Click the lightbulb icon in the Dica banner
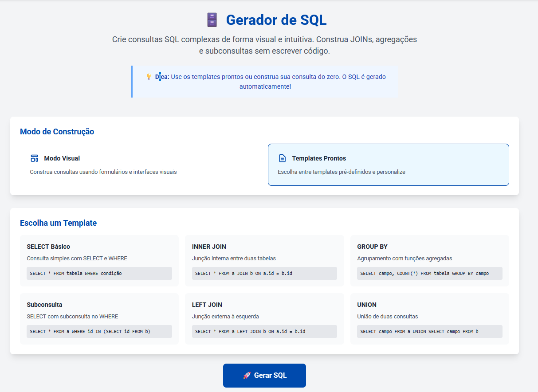The width and height of the screenshot is (538, 392). click(x=148, y=76)
